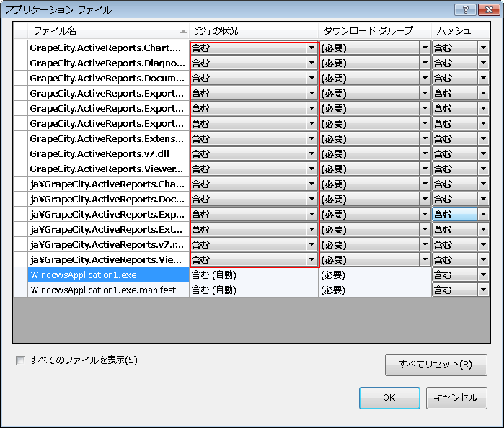Close the アプリケーション ファイル dialog
This screenshot has width=504, height=428.
click(489, 9)
